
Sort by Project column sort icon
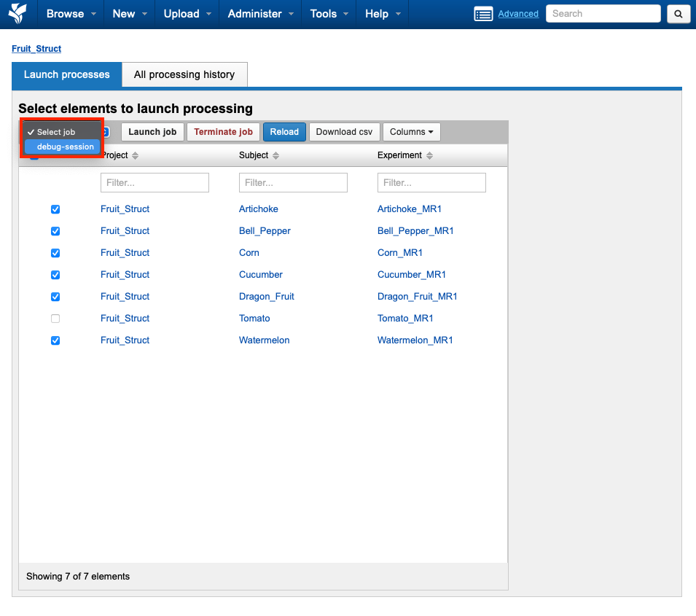pyautogui.click(x=135, y=156)
